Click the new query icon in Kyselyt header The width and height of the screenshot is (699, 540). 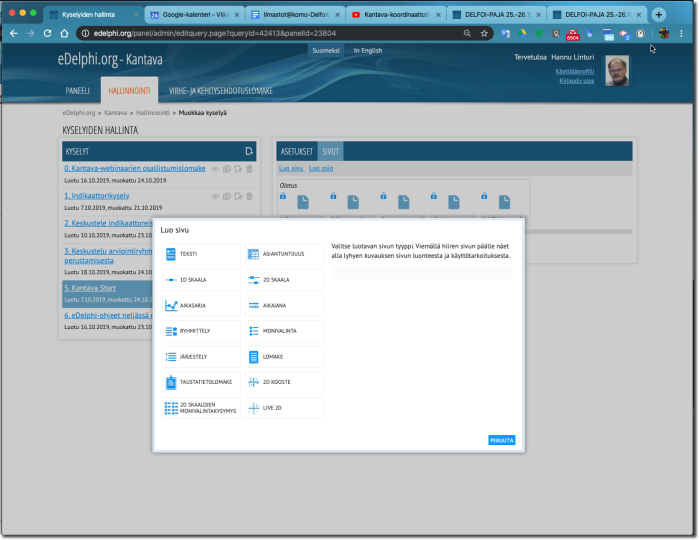[x=249, y=151]
